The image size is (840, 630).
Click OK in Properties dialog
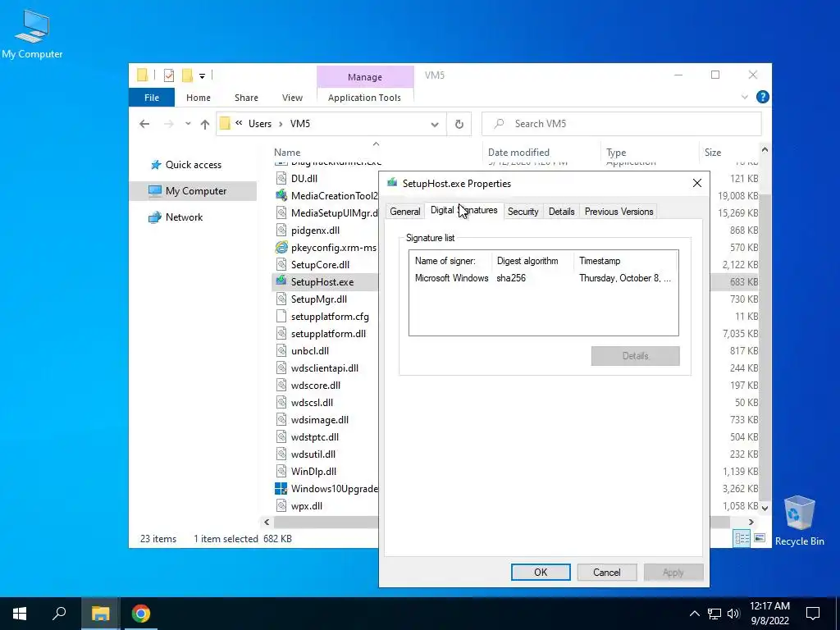pyautogui.click(x=541, y=572)
